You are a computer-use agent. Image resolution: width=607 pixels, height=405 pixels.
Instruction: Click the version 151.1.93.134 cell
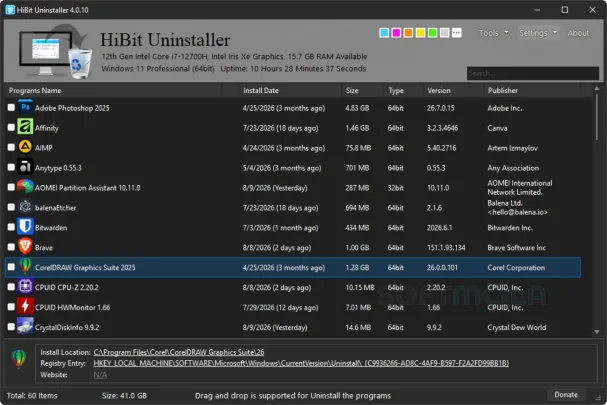446,247
